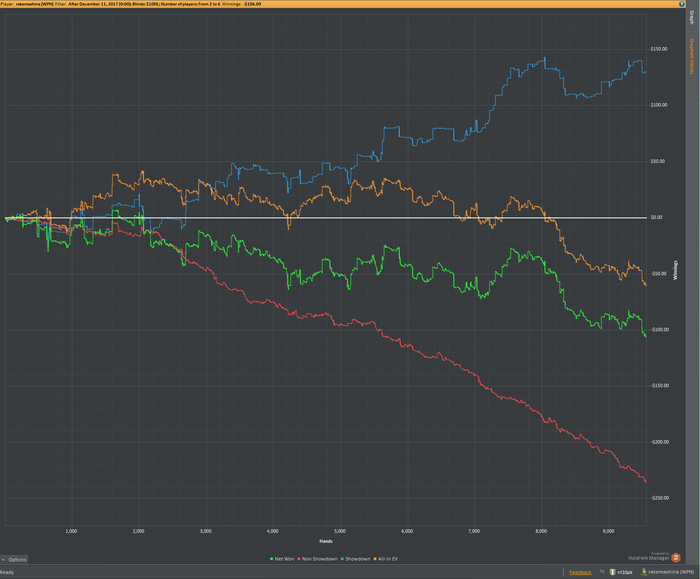Toggle the Non Showdown legend series
Image resolution: width=700 pixels, height=579 pixels.
(x=317, y=559)
